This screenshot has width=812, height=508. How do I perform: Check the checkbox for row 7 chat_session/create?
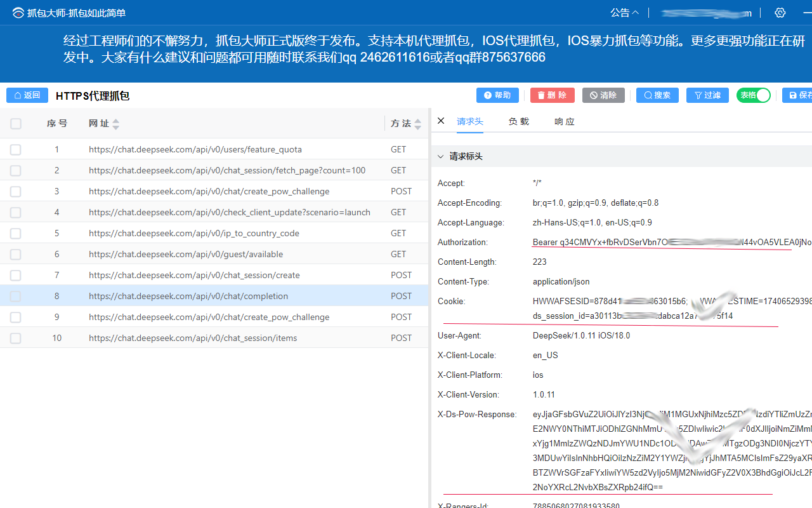point(16,276)
